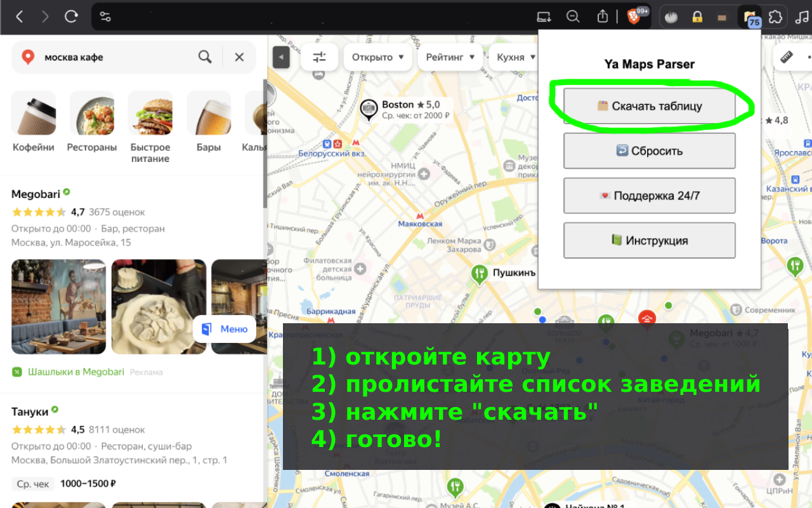Open Megobari's mural interior photo
Viewport: 812px width, 508px height.
(x=59, y=307)
